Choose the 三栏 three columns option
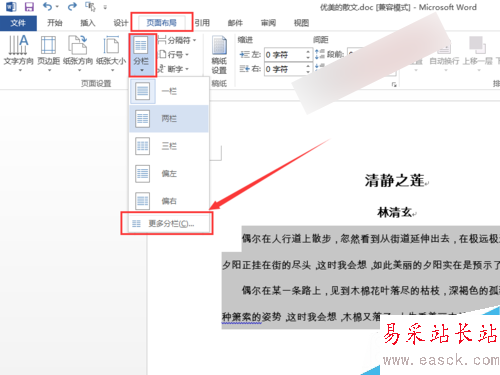 pos(169,146)
